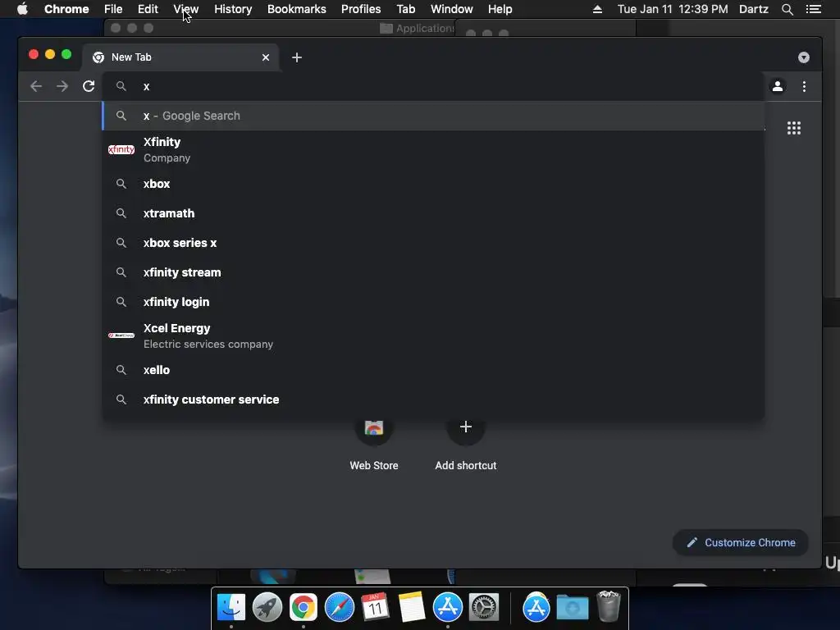Open Notes from the Dock
Image resolution: width=840 pixels, height=630 pixels.
point(412,608)
